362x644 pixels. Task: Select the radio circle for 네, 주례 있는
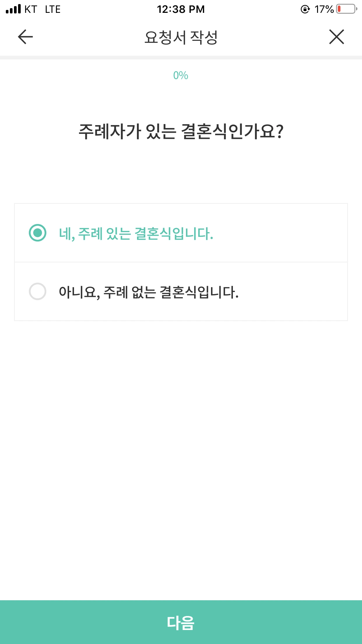pyautogui.click(x=38, y=233)
